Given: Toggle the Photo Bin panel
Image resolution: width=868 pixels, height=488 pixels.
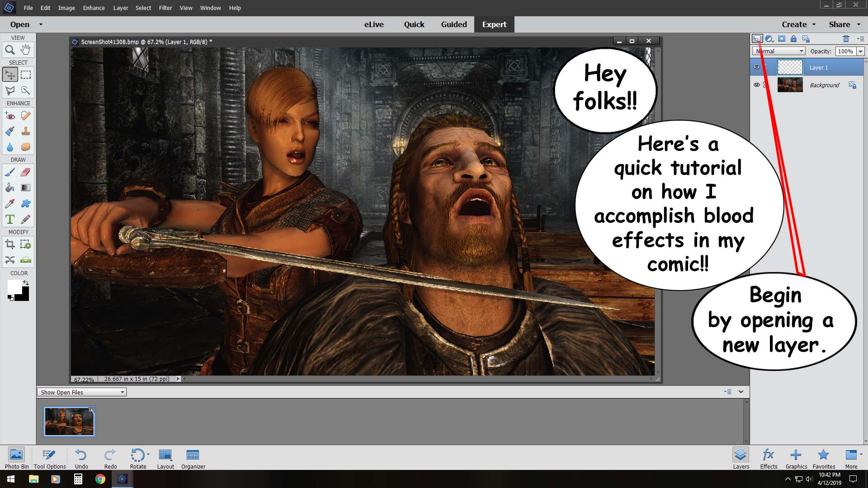Looking at the screenshot, I should coord(16,458).
